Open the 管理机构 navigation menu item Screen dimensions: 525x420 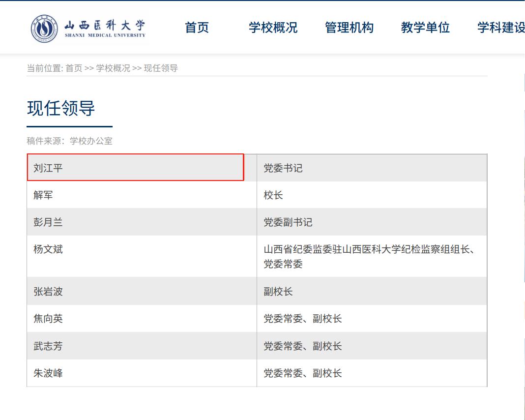pos(350,28)
